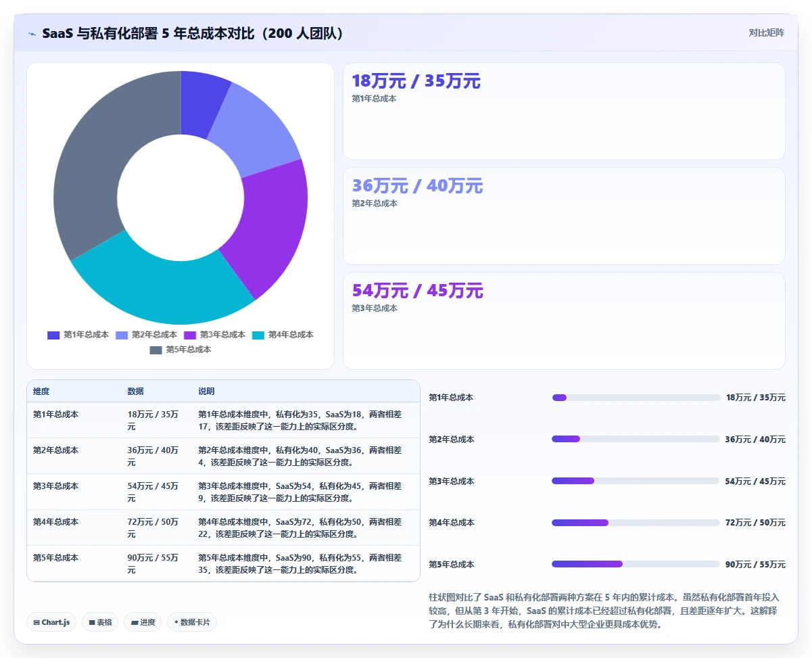Click the 对比矩阵 label in the header
This screenshot has height=658, width=812.
click(x=767, y=32)
